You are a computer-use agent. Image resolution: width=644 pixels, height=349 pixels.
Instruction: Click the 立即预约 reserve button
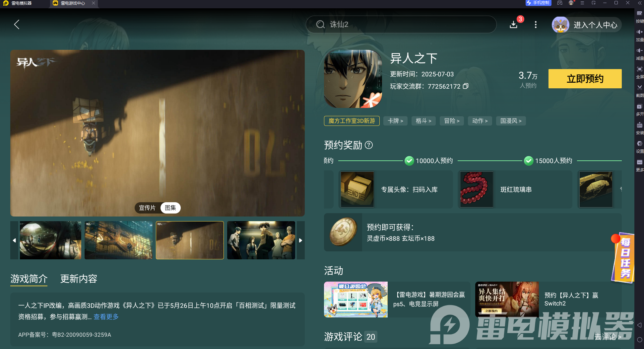(x=585, y=79)
